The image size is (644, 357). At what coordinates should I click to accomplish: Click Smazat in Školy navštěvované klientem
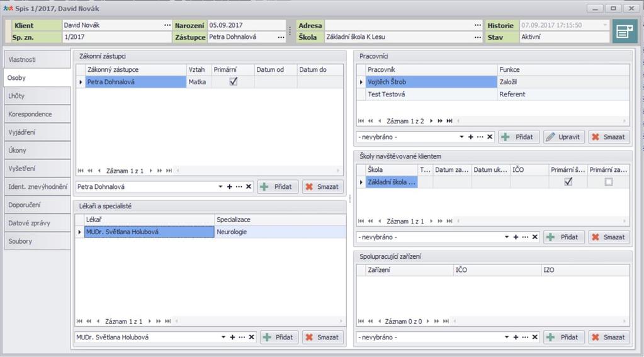(609, 237)
